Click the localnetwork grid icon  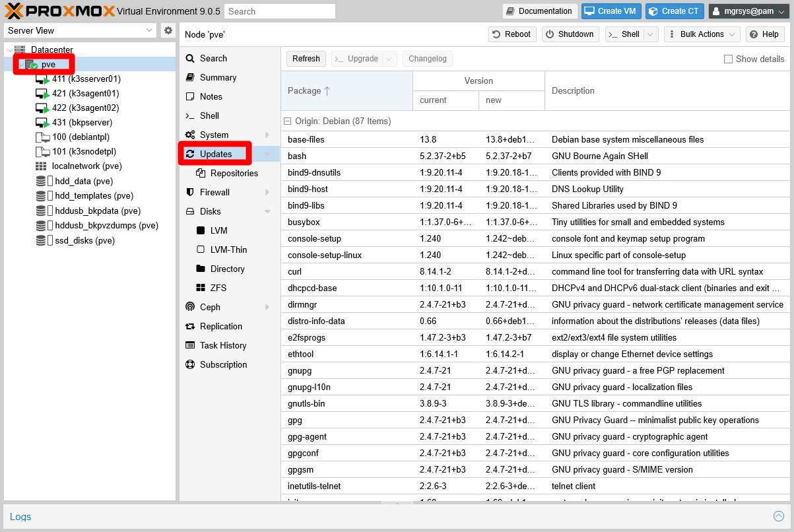pos(41,166)
